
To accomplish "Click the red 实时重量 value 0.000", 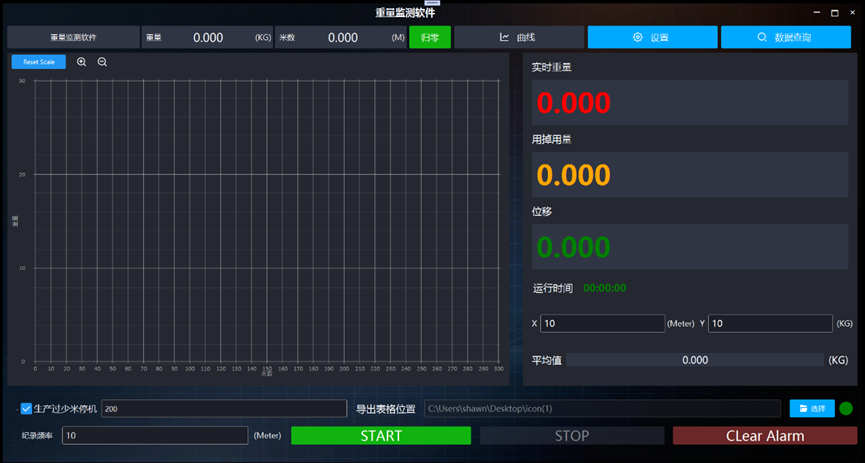I will point(574,103).
